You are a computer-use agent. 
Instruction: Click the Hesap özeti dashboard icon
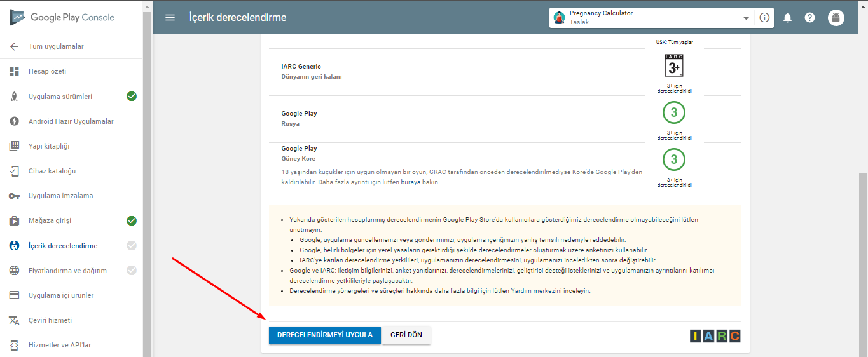pyautogui.click(x=14, y=71)
